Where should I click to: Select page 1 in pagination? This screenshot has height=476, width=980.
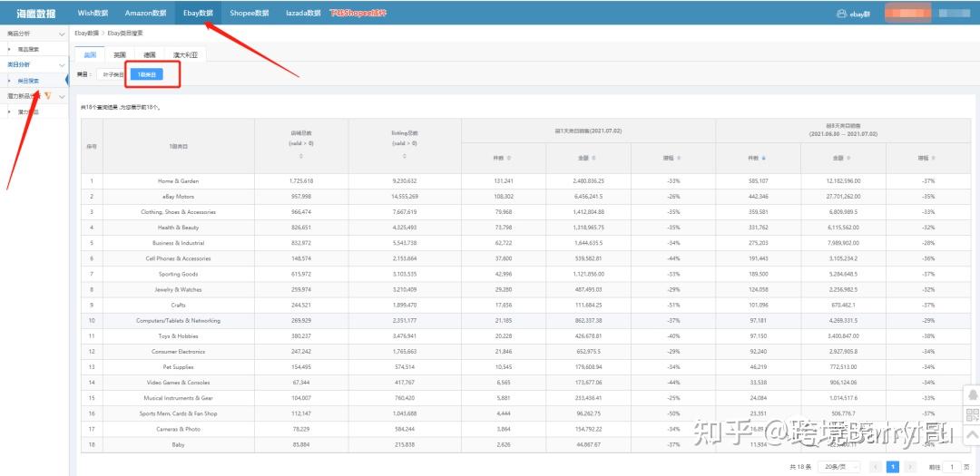893,467
